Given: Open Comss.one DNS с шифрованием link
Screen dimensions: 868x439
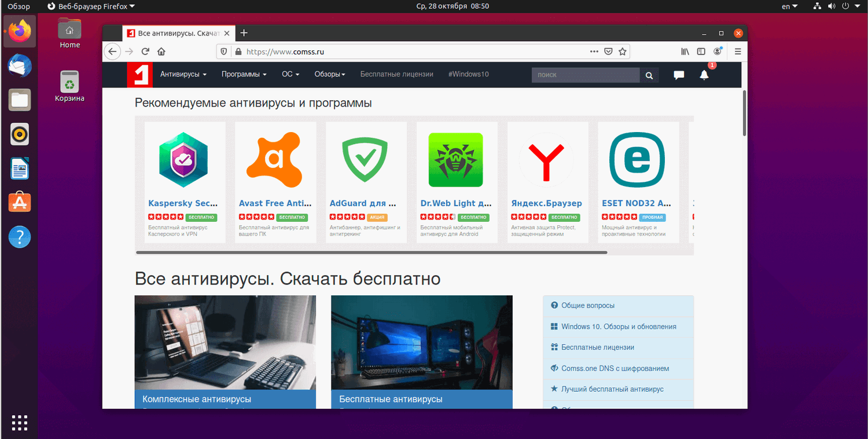Looking at the screenshot, I should tap(615, 368).
